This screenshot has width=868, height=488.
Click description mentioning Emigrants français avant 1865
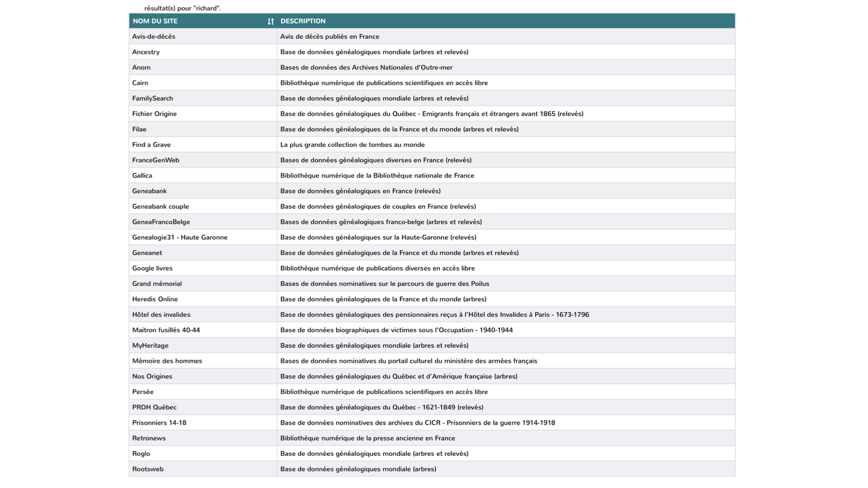pos(432,114)
